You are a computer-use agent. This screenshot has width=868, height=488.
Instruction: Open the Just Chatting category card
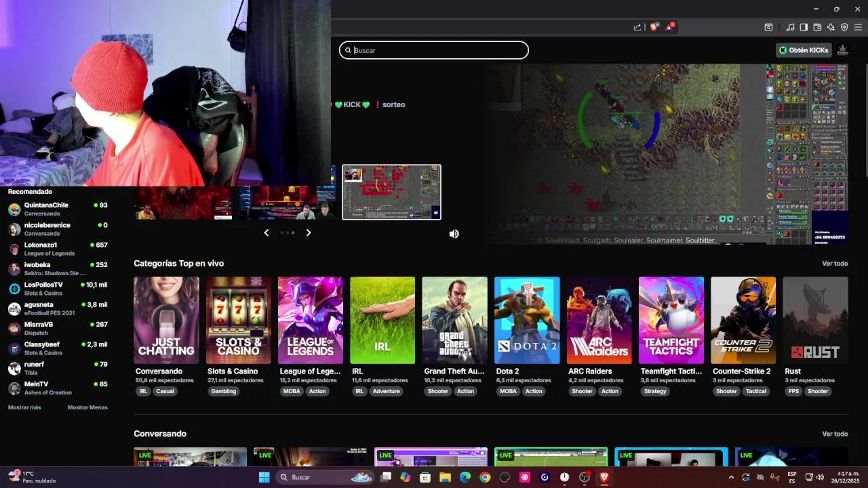[166, 320]
